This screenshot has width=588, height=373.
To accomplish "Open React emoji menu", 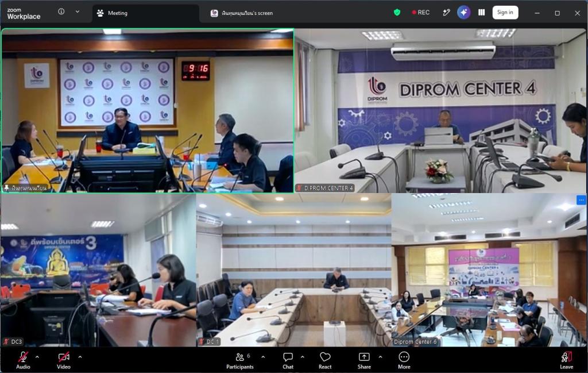I will (x=325, y=360).
